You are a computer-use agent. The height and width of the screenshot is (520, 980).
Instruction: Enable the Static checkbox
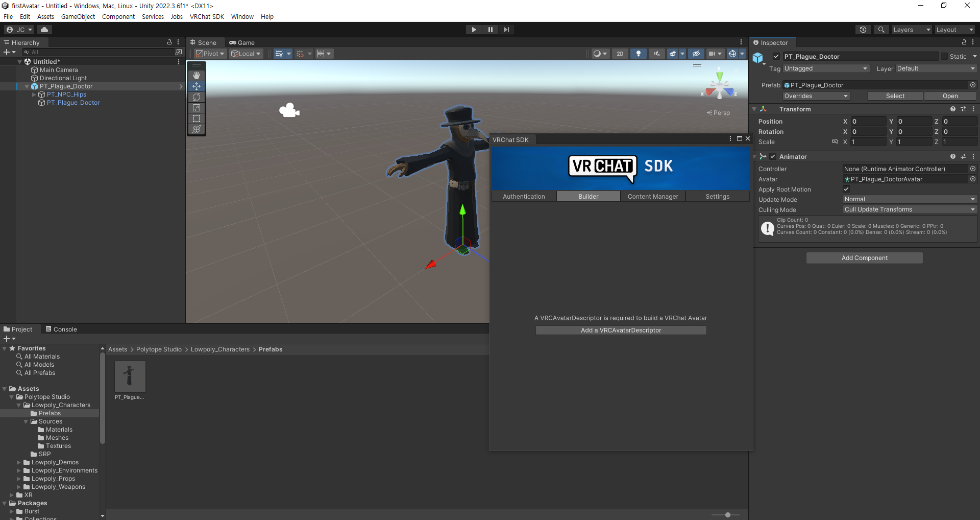coord(944,56)
